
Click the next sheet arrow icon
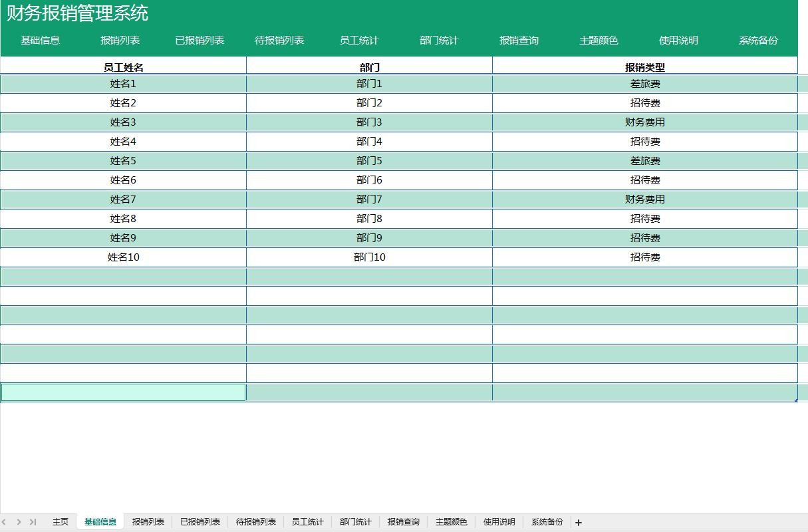19,523
